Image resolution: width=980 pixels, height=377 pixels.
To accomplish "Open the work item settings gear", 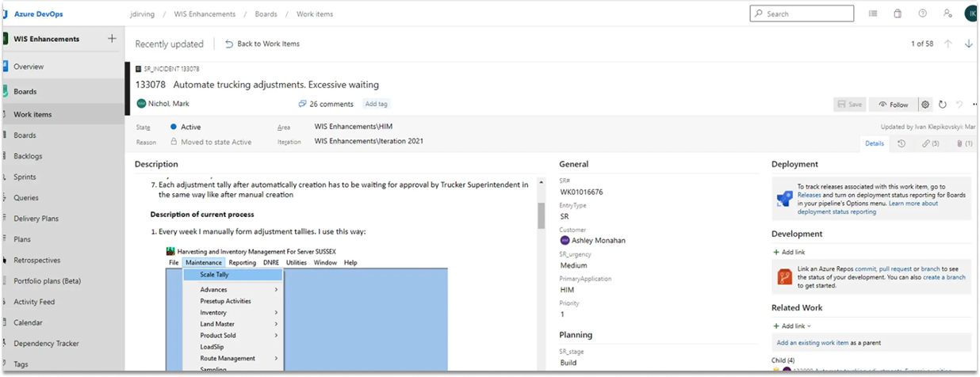I will tap(924, 105).
